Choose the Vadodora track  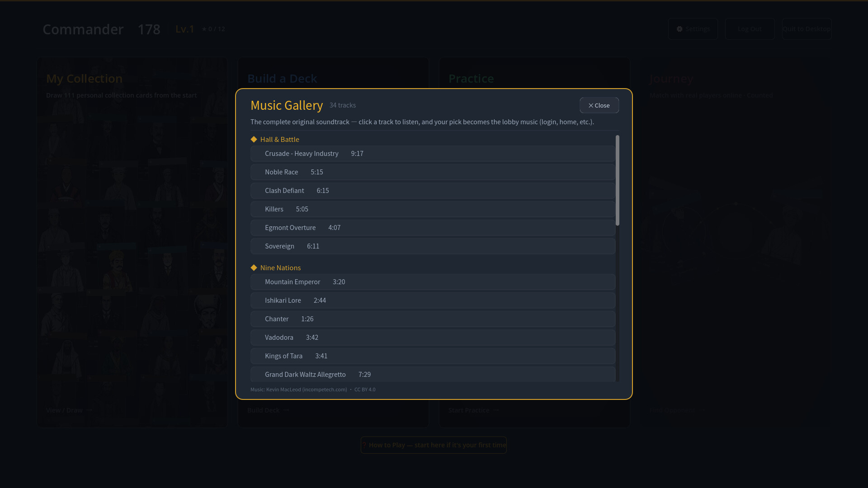pyautogui.click(x=433, y=338)
